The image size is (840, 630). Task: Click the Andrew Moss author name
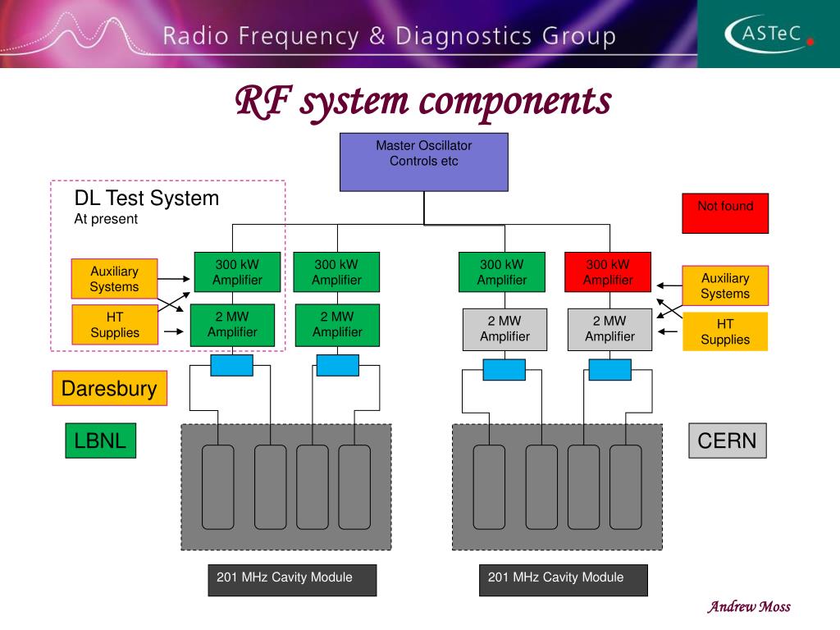pos(749,607)
